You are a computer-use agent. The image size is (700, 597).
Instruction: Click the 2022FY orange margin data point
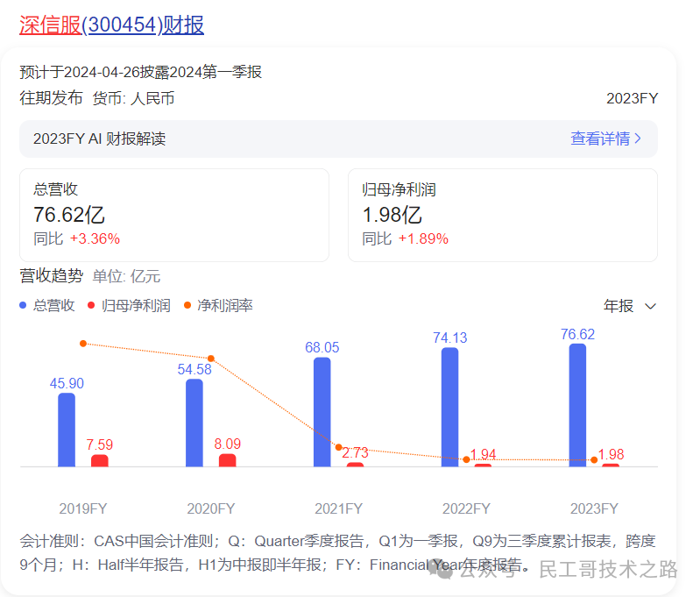click(x=466, y=459)
